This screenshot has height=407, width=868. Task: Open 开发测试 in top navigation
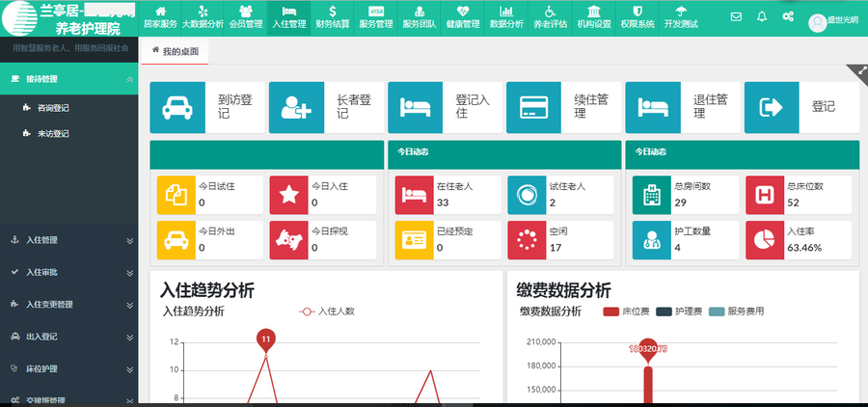[x=681, y=17]
